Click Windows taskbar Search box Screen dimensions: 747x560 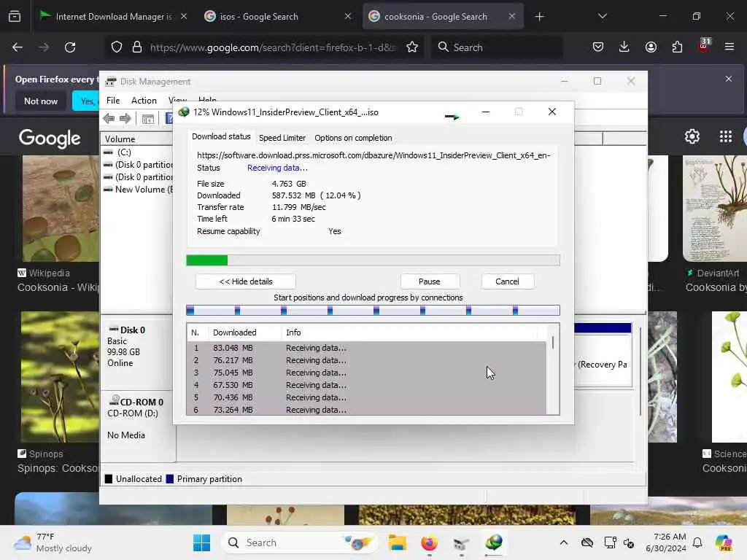299,542
